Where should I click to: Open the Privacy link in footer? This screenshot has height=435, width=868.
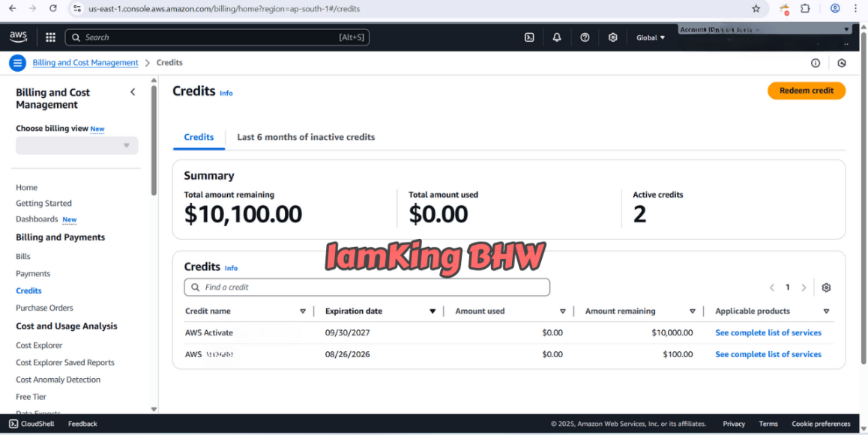(734, 424)
